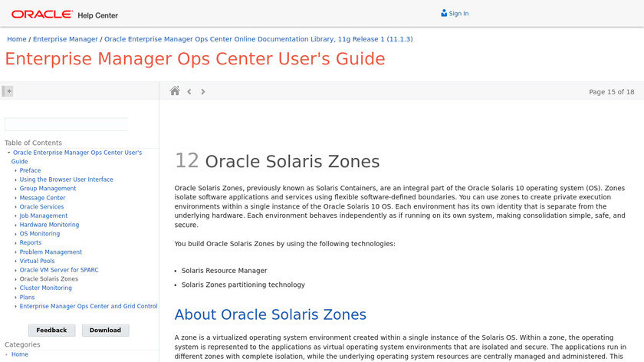644x362 pixels.
Task: Open Cluster Monitoring chapter
Action: coord(45,288)
